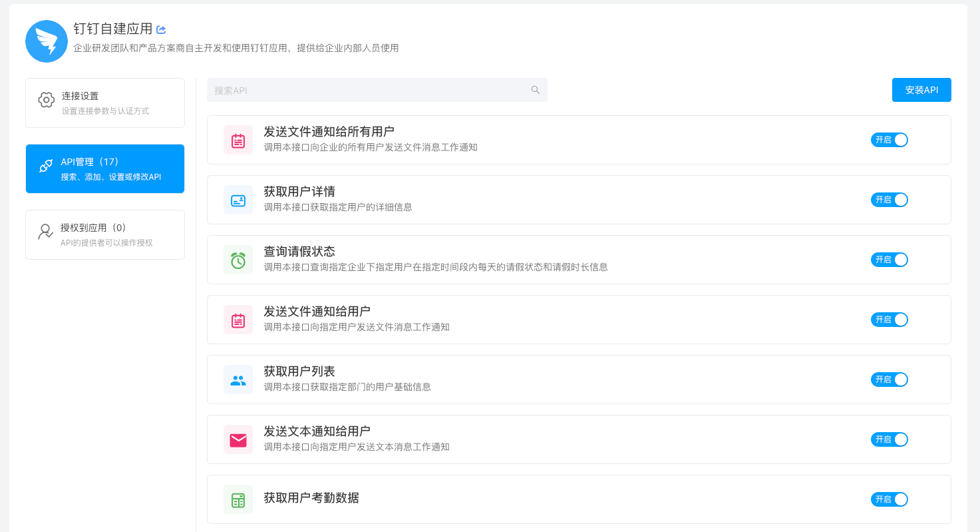
Task: Click the alarm clock icon for 查询请假状态
Action: (238, 259)
